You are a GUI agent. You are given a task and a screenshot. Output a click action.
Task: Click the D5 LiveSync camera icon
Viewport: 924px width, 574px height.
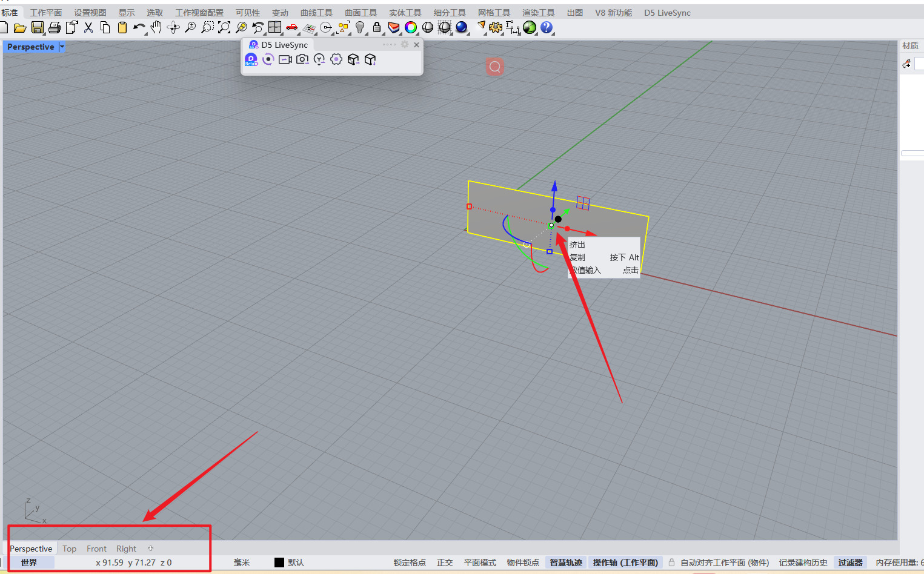(x=302, y=59)
